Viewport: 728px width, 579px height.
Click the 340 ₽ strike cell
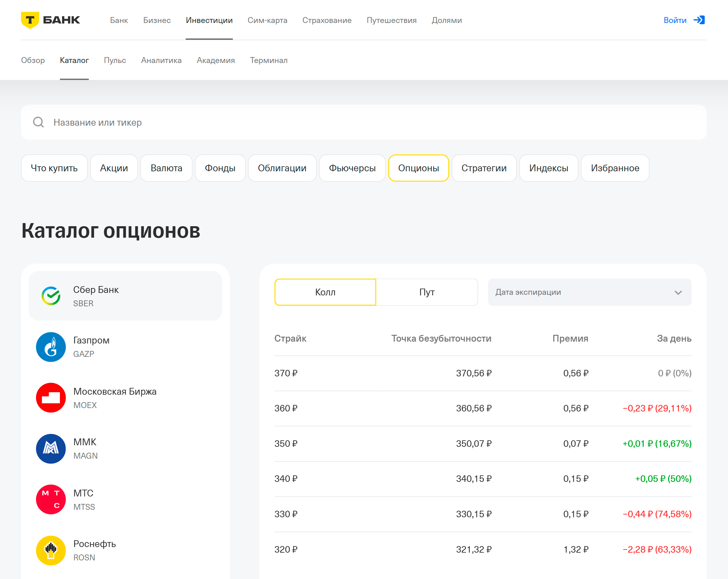pos(286,479)
